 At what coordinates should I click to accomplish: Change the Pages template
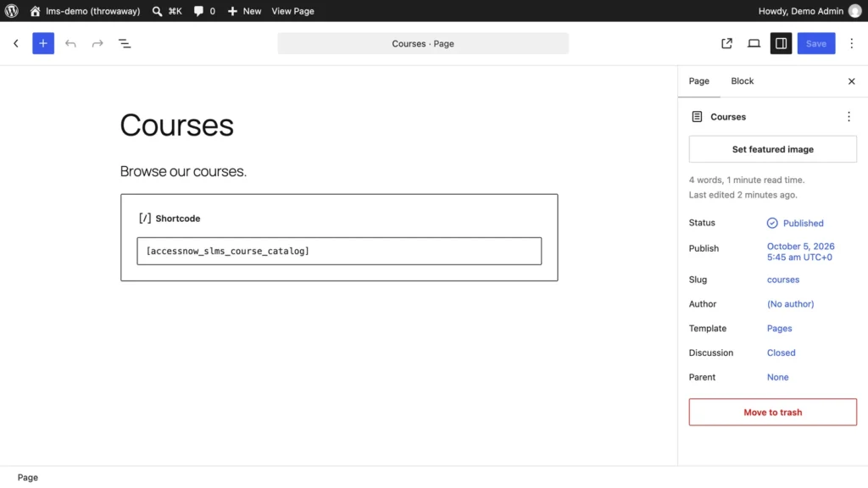(x=779, y=328)
